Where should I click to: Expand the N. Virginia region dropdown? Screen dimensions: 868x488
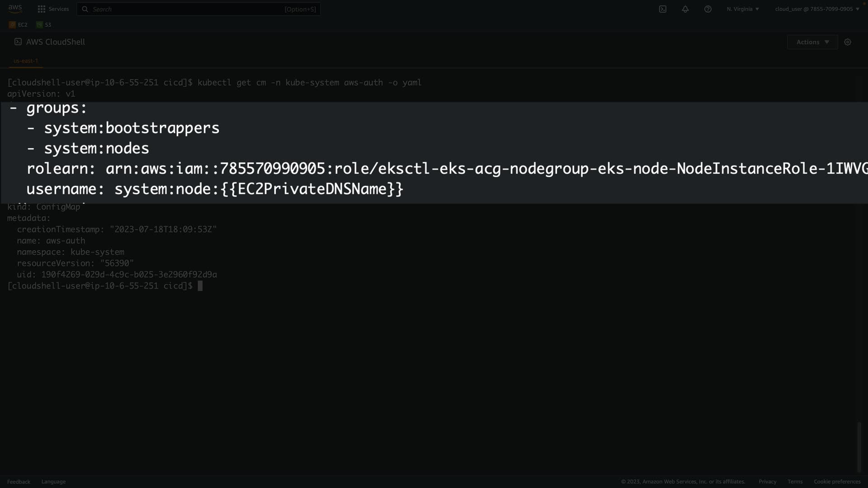pos(743,9)
